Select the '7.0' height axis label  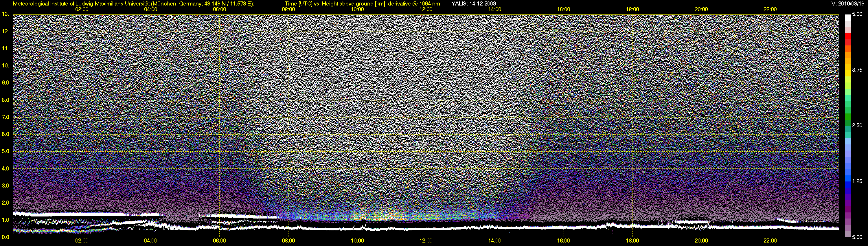pyautogui.click(x=5, y=117)
